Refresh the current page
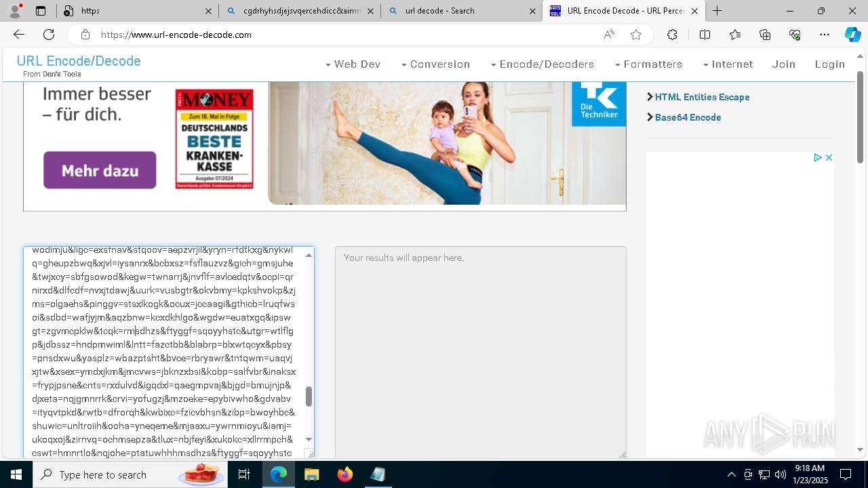Image resolution: width=868 pixels, height=488 pixels. tap(49, 35)
